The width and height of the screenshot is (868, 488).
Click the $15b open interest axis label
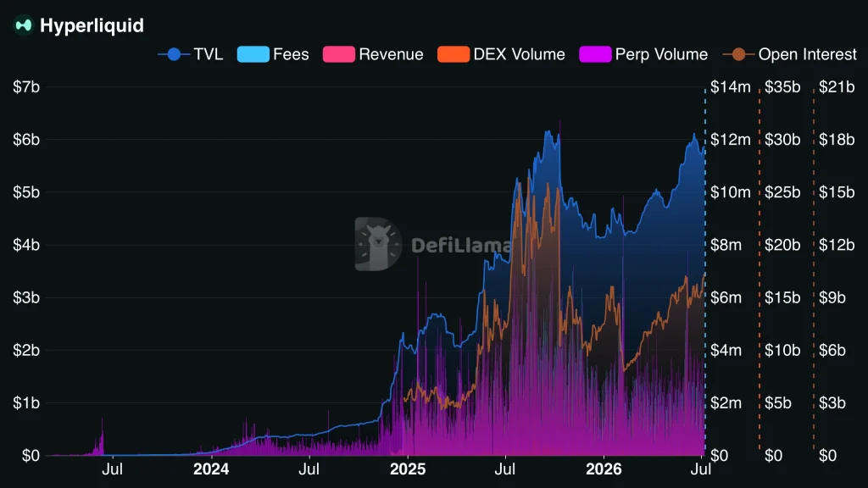click(837, 192)
